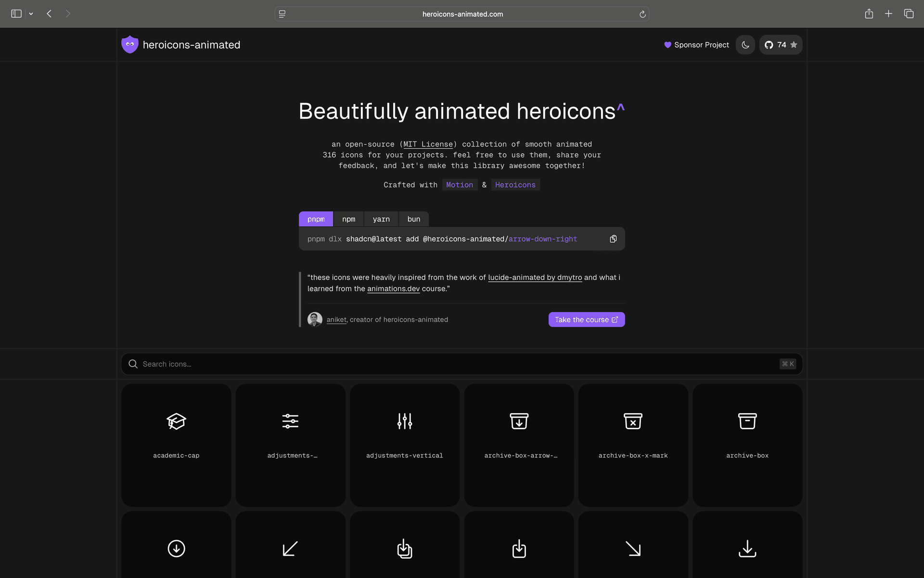This screenshot has height=578, width=924.
Task: Toggle the Safari sidebar
Action: [16, 13]
